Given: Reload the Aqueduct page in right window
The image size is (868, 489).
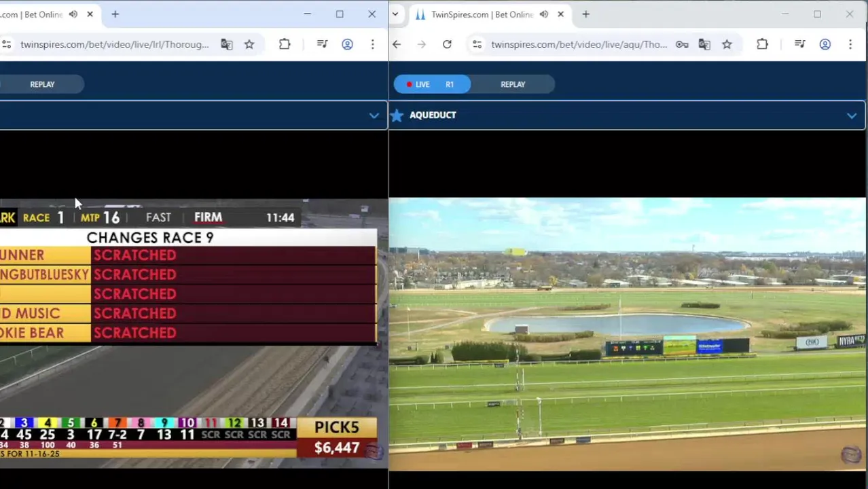Looking at the screenshot, I should (447, 44).
